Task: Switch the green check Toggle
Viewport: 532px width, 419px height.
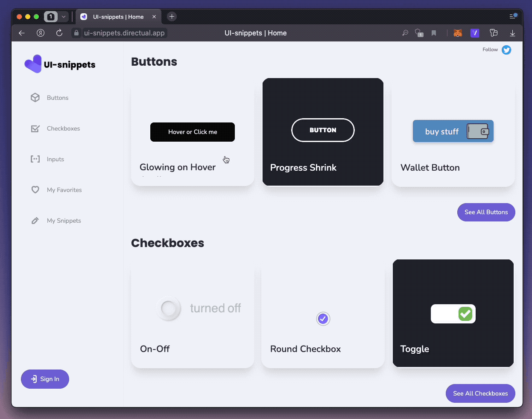Action: pyautogui.click(x=453, y=314)
